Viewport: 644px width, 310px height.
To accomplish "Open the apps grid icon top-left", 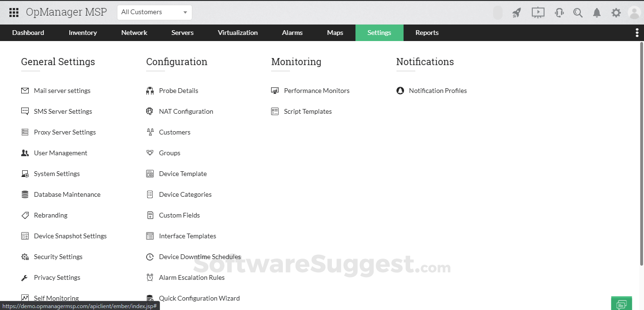I will tap(13, 12).
